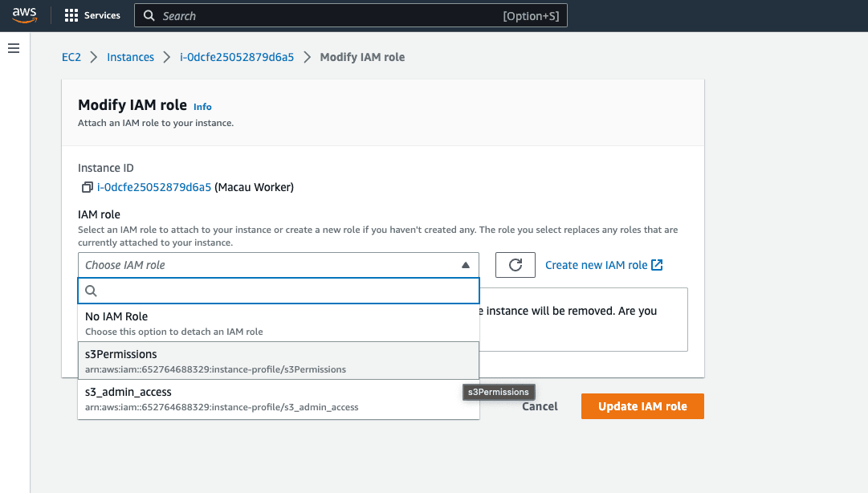This screenshot has height=493, width=868.
Task: Click the external link icon beside Create new IAM role
Action: click(657, 265)
